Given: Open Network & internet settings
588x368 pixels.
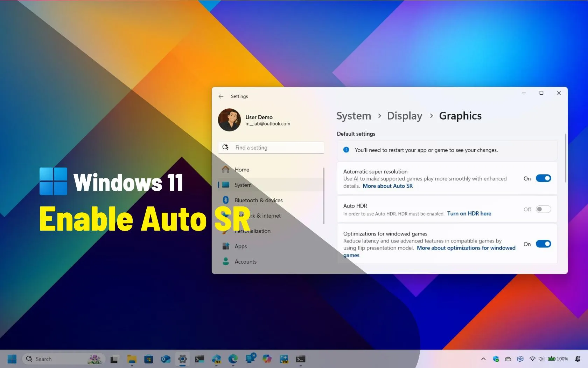Looking at the screenshot, I should click(270, 216).
